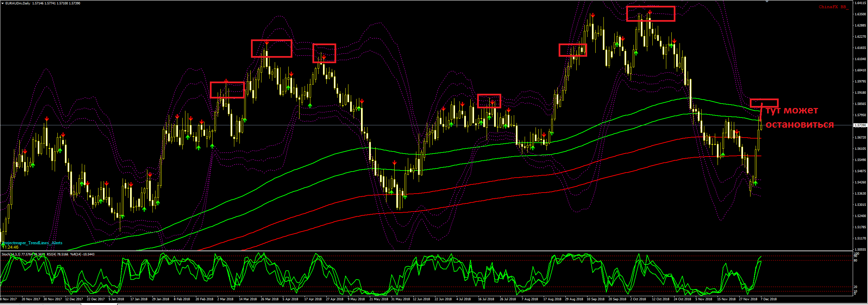Click the 17 Aug 2018 date label

(552, 299)
